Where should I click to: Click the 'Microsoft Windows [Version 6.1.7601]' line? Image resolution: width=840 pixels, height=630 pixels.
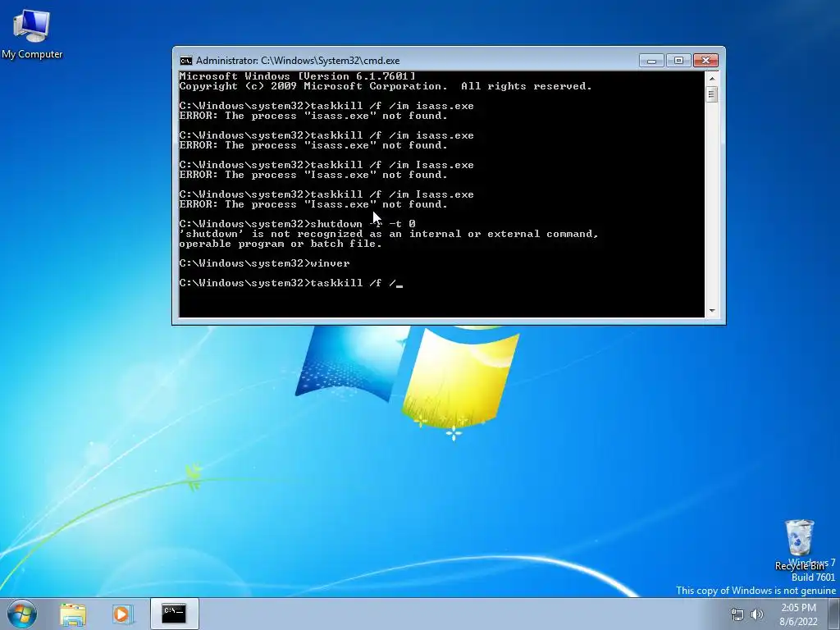click(x=297, y=76)
